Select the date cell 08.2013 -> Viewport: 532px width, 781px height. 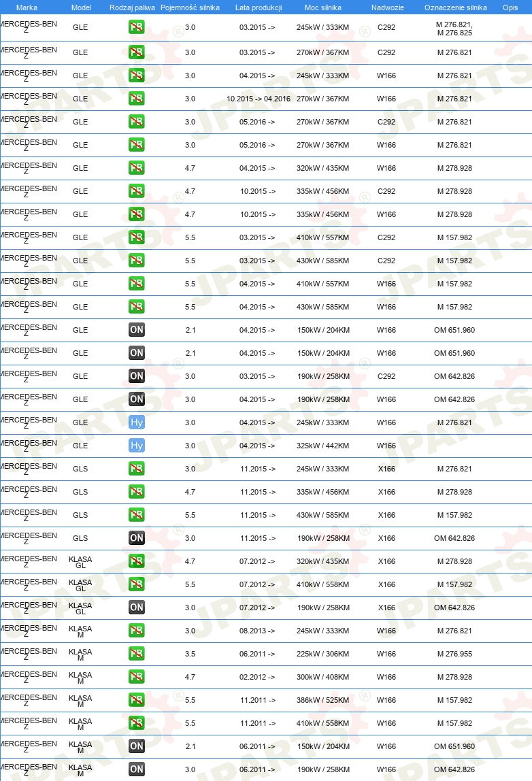[x=257, y=631]
